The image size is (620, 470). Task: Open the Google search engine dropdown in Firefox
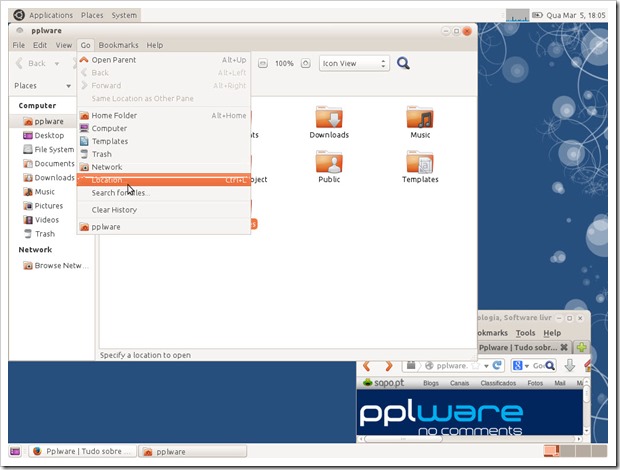pos(521,366)
